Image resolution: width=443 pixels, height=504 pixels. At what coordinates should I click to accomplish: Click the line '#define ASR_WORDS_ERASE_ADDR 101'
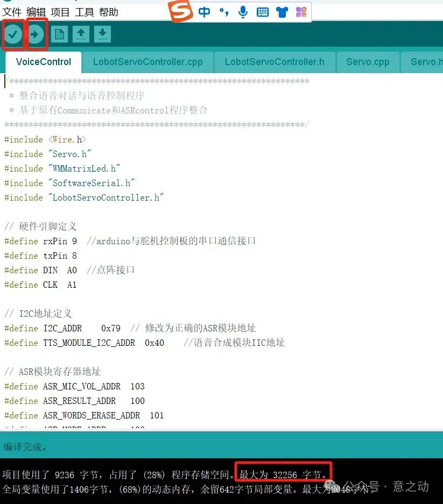[84, 416]
